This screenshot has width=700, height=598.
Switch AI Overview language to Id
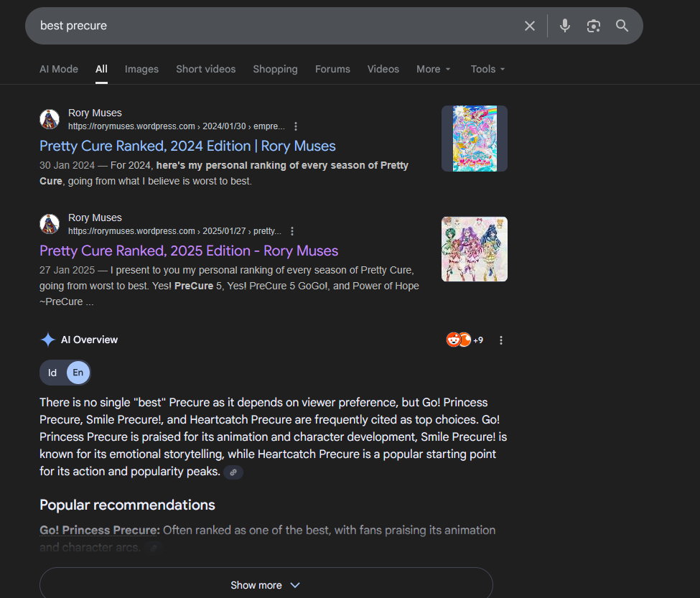pos(52,373)
